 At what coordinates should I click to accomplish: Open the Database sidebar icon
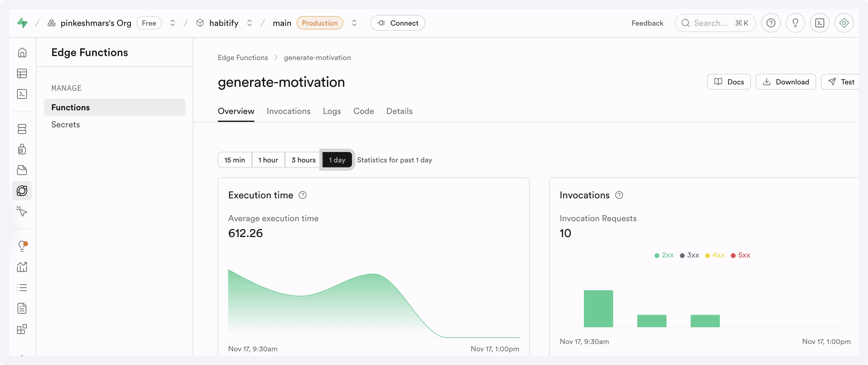tap(22, 129)
